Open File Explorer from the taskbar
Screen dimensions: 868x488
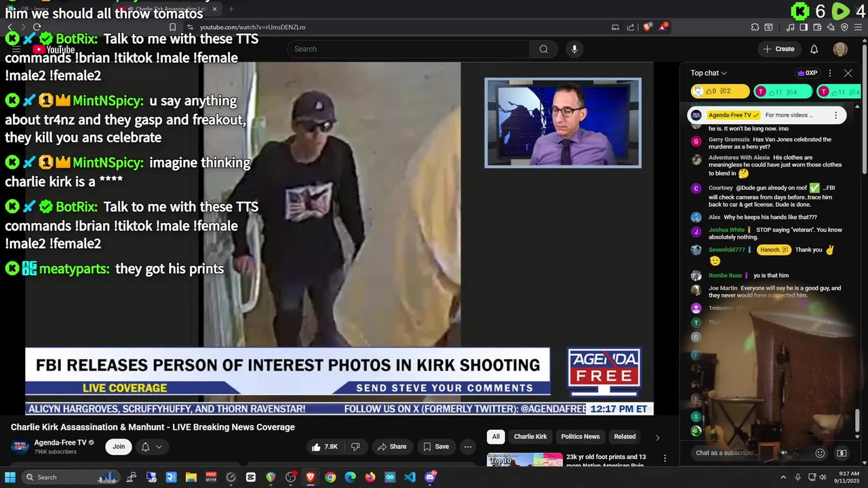191,477
